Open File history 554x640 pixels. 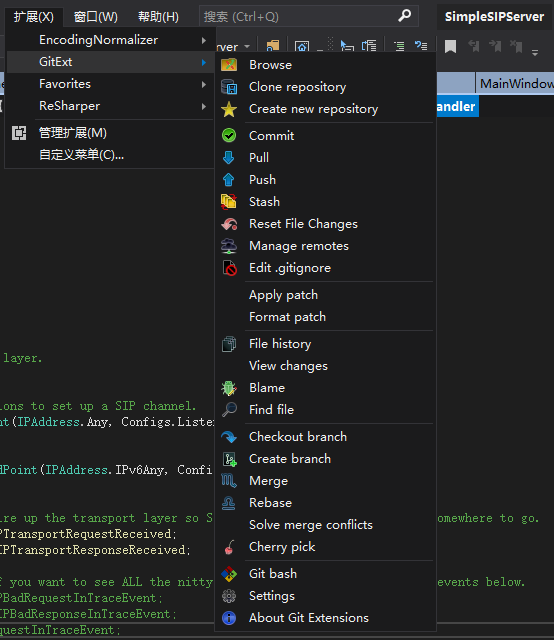pos(325,344)
